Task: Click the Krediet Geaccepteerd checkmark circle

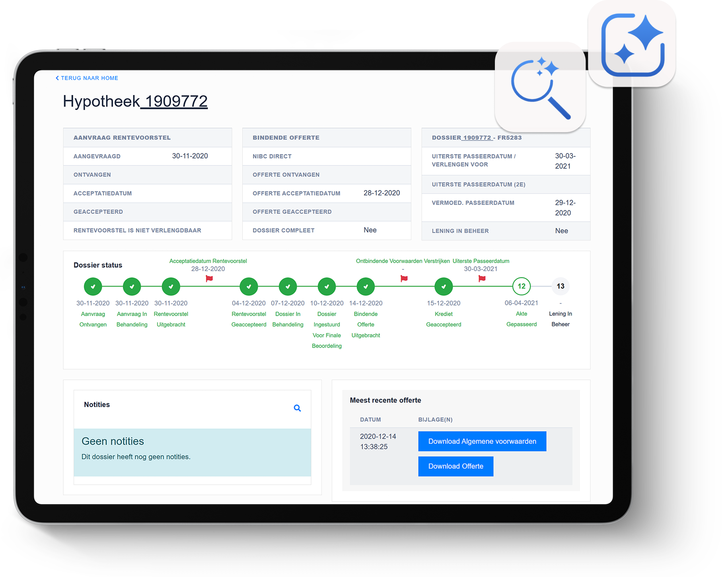Action: pyautogui.click(x=444, y=286)
